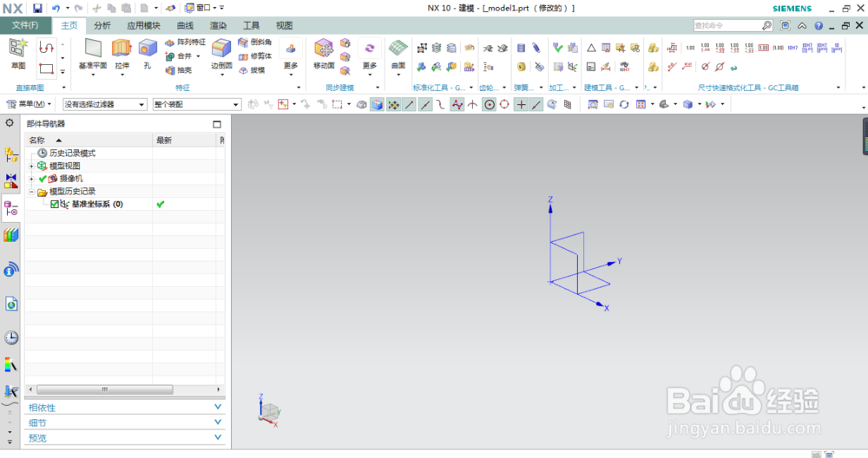Open the 整个装配 scope dropdown
Viewport: 868px width, 458px height.
(196, 104)
